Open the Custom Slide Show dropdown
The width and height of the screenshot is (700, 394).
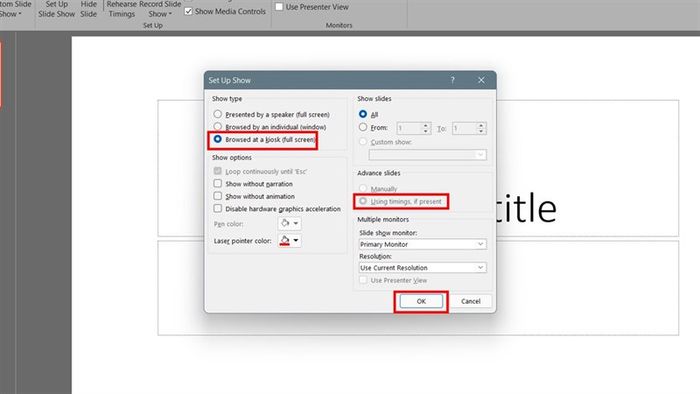click(x=16, y=9)
